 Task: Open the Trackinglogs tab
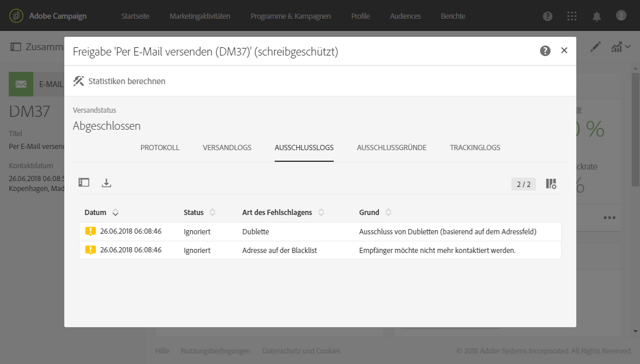(x=475, y=148)
